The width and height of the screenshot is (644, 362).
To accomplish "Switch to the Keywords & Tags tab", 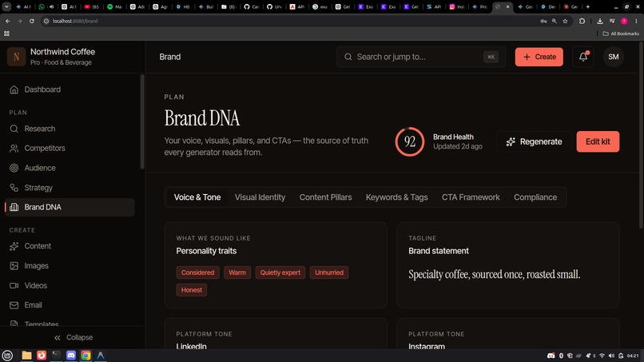I will coord(397,197).
